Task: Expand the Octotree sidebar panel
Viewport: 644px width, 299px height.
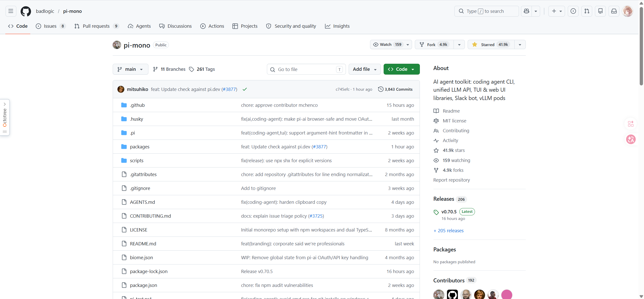Action: click(x=5, y=117)
